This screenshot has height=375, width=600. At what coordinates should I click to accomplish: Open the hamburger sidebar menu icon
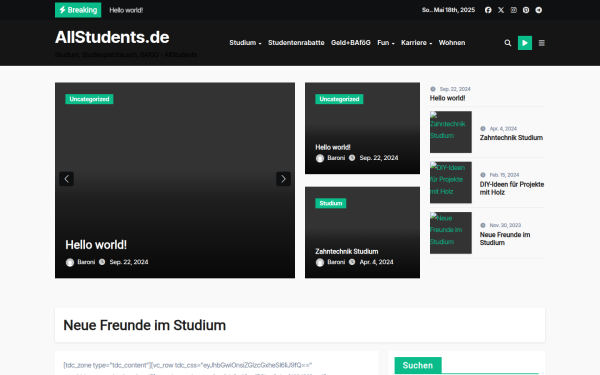541,43
